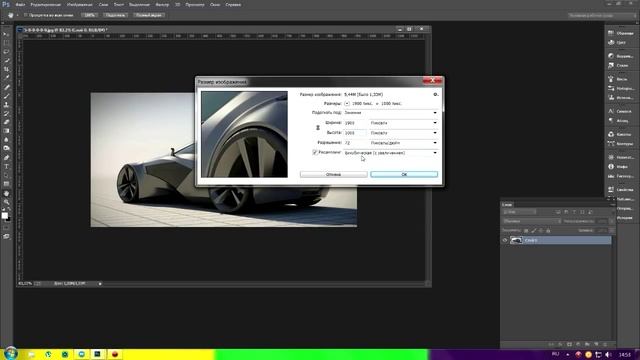Open the layer blend mode dropdown
This screenshot has width=640, height=360.
tap(532, 221)
